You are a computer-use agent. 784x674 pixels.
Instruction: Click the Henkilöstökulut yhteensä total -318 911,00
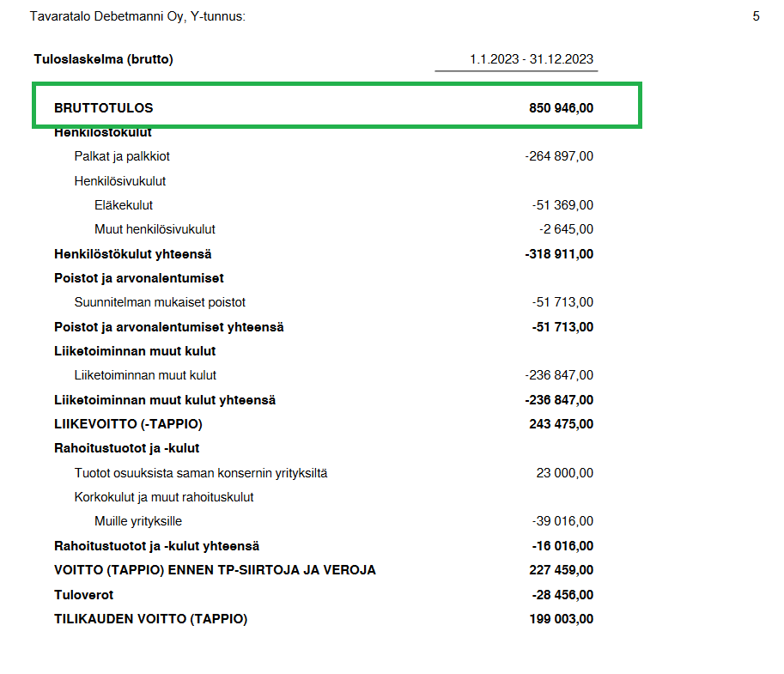(559, 254)
